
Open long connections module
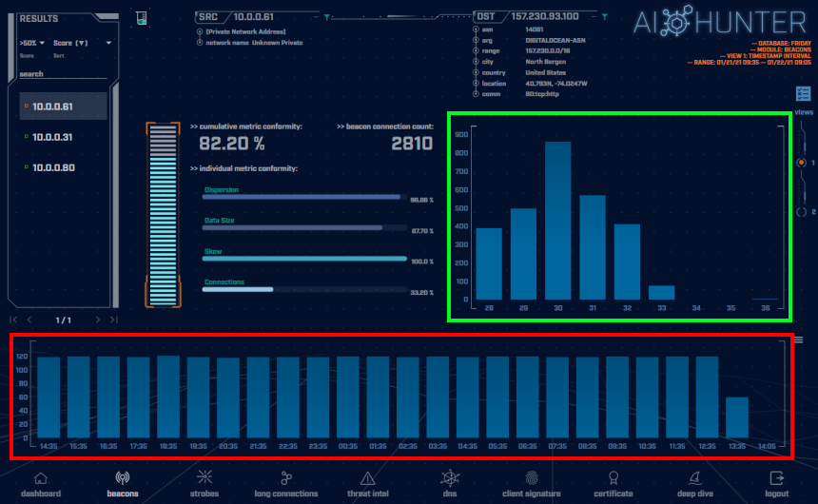click(286, 478)
